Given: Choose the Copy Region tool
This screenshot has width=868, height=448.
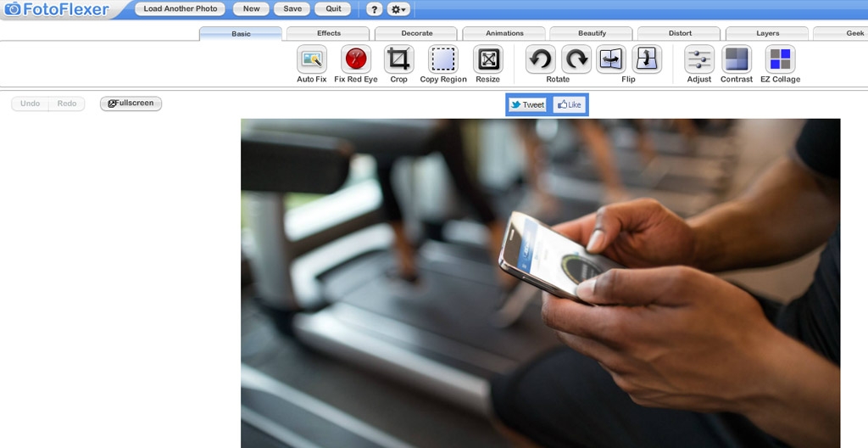Looking at the screenshot, I should pyautogui.click(x=442, y=59).
